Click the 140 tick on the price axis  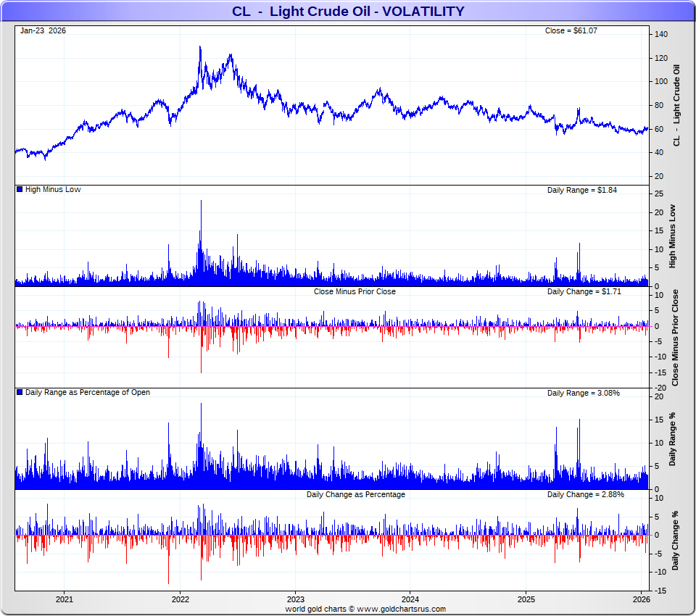(x=660, y=34)
